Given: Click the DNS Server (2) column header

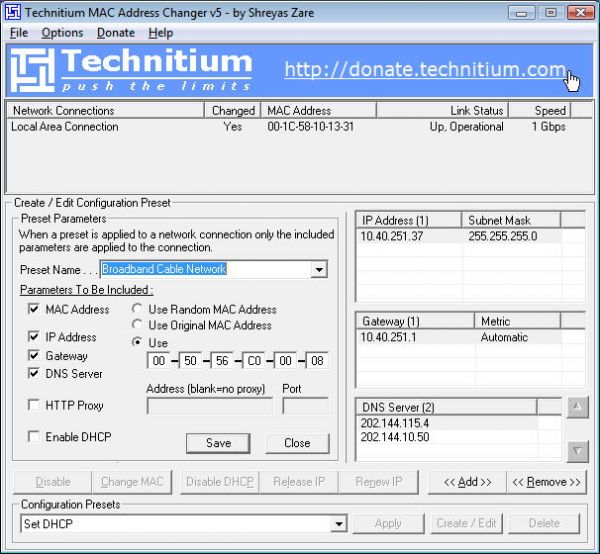Looking at the screenshot, I should [446, 407].
